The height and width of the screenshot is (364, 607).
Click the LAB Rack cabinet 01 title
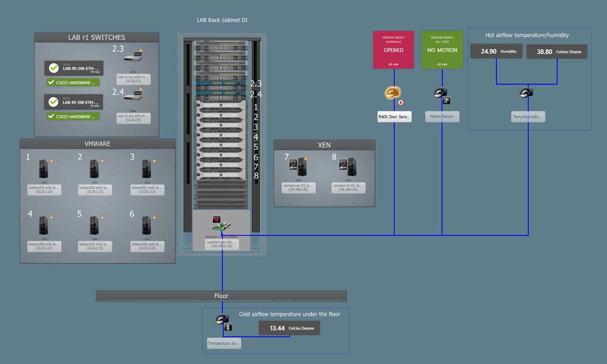click(x=222, y=20)
